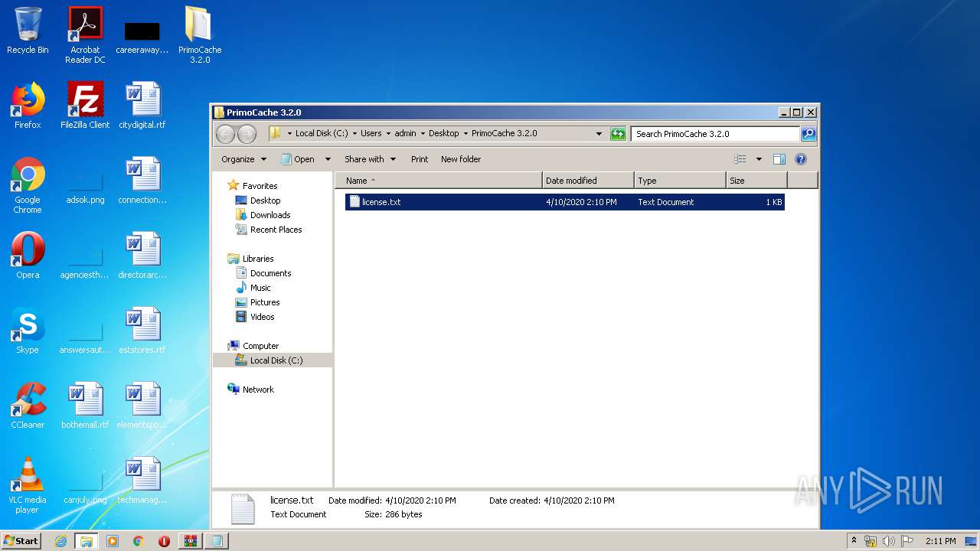Open the PrimoCache 3.2.0 desktop folder
The height and width of the screenshot is (551, 980).
click(200, 35)
